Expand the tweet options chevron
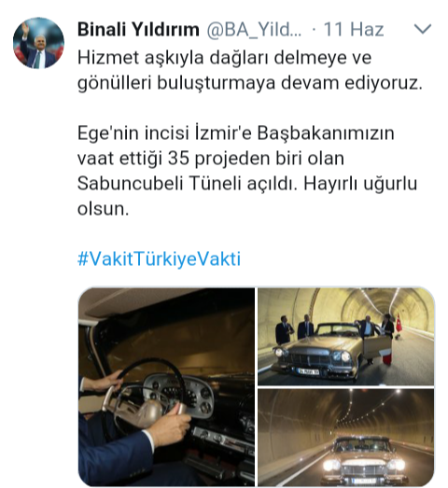 [423, 29]
